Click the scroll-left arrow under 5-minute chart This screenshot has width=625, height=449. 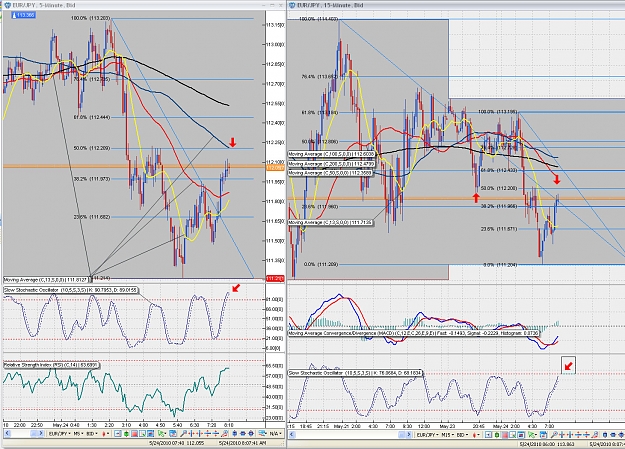(x=7, y=433)
